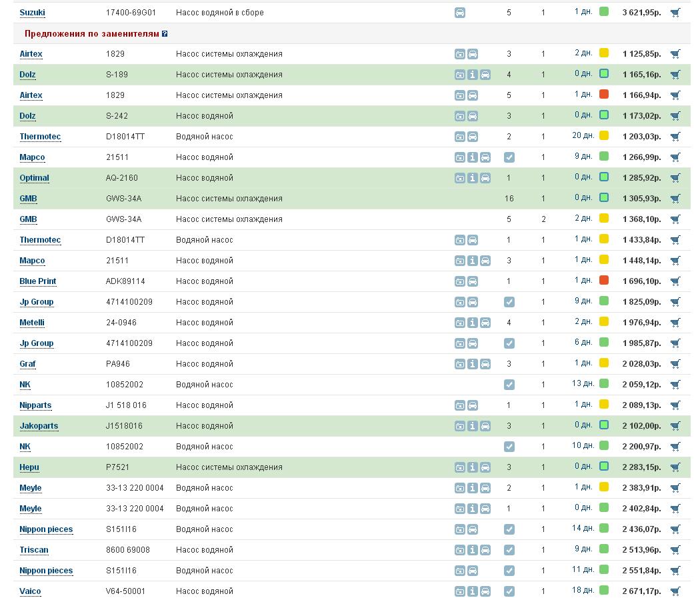Select the part number P7521
Viewport: 700px width, 600px height.
pyautogui.click(x=117, y=467)
